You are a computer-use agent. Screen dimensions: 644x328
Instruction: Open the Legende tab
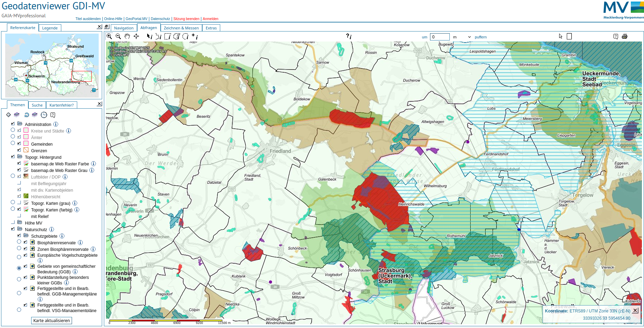[50, 28]
